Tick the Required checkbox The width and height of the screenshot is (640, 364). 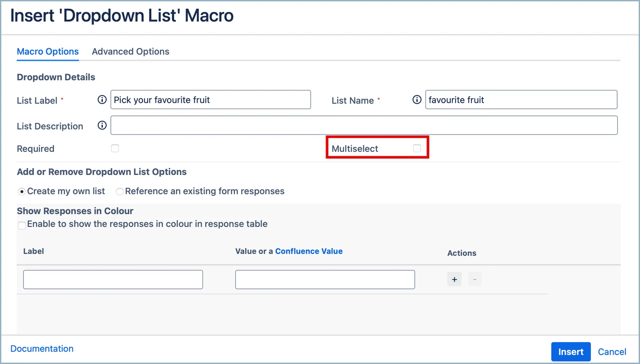tap(115, 148)
